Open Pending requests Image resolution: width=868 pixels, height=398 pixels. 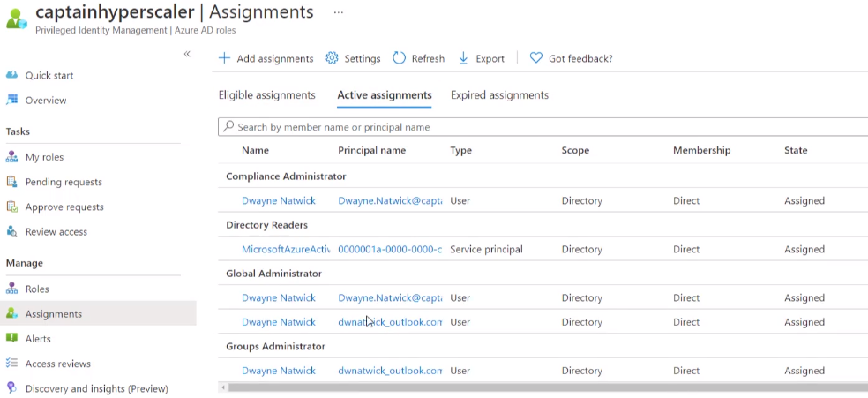click(64, 182)
